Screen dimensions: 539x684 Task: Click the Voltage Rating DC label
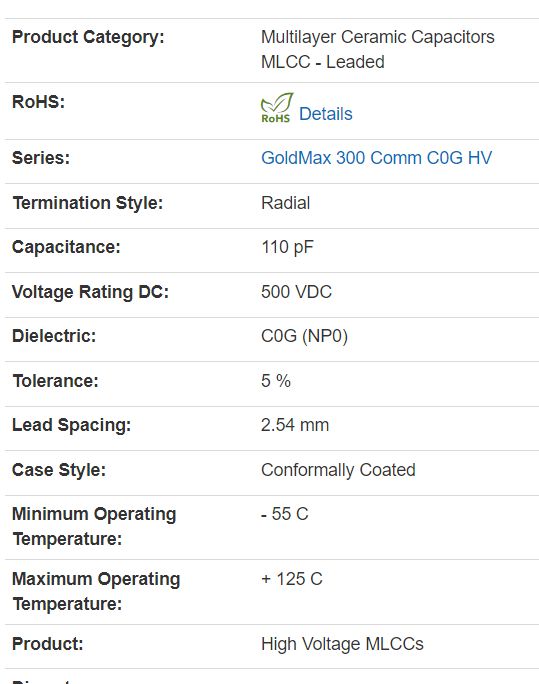pos(90,292)
